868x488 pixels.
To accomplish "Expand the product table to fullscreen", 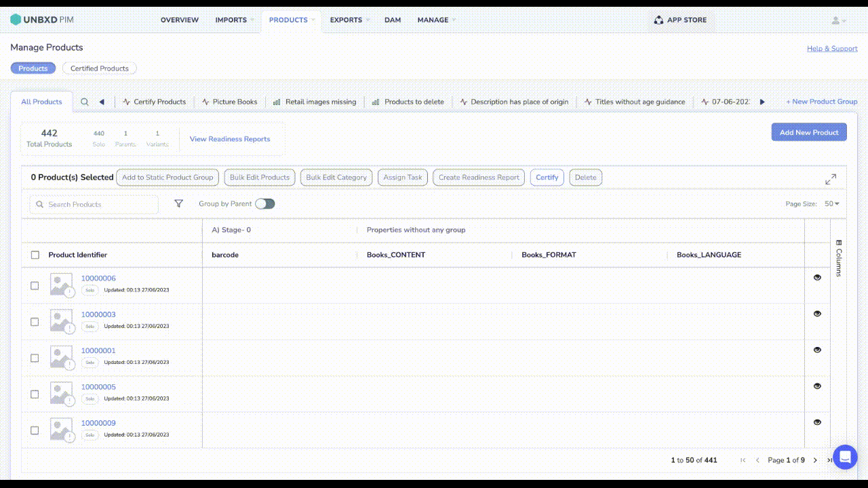I will pos(830,179).
